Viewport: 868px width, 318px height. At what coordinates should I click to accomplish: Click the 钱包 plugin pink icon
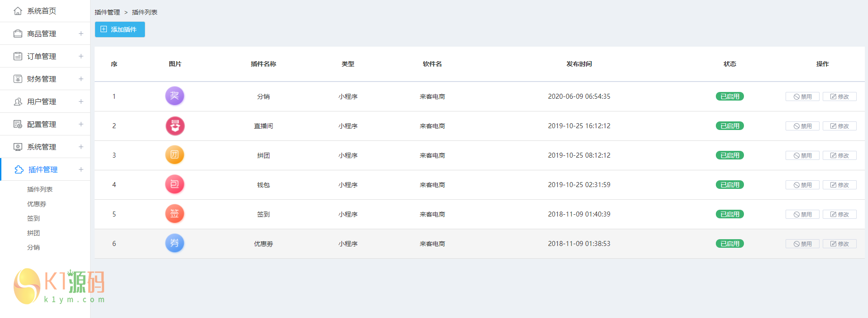click(175, 184)
